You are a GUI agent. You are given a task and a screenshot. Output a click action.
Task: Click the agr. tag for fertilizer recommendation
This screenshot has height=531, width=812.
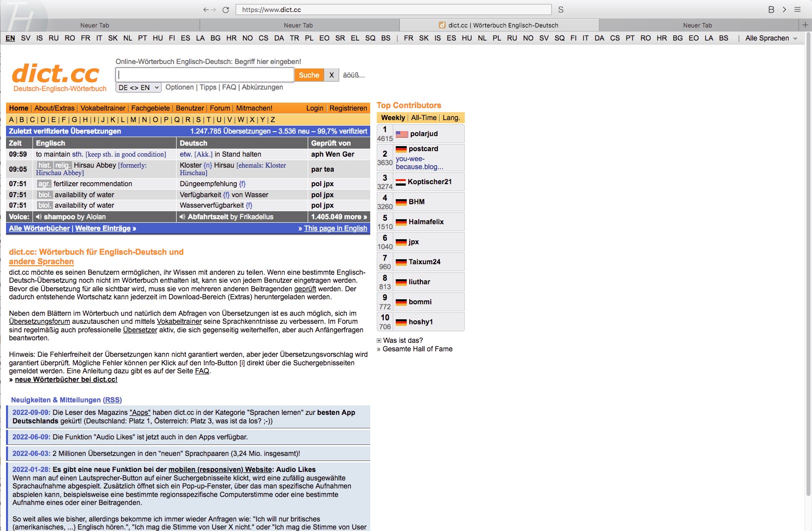(44, 184)
